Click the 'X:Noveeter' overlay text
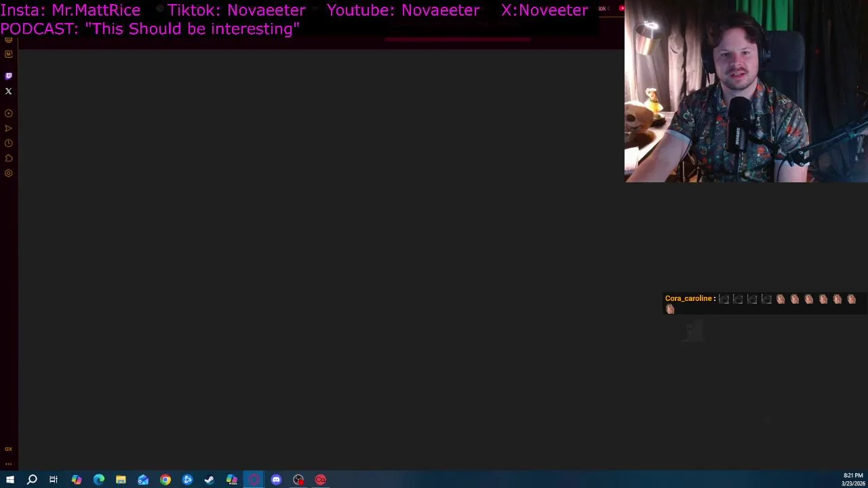This screenshot has height=488, width=868. [545, 10]
